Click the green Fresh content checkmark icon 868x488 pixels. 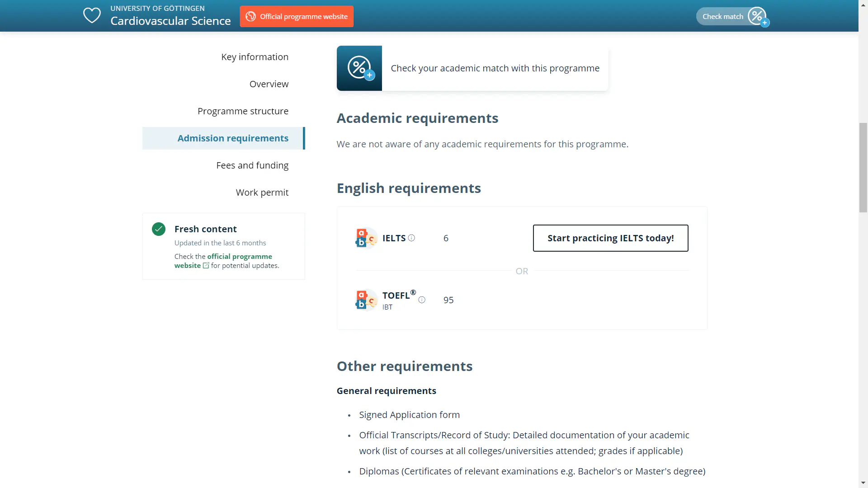coord(158,229)
